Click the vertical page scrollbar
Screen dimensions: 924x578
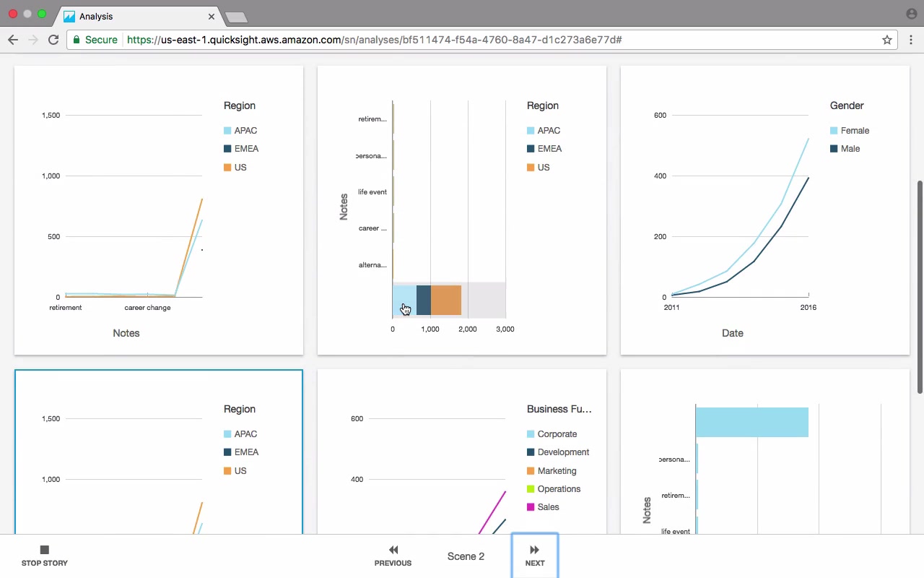pos(920,287)
